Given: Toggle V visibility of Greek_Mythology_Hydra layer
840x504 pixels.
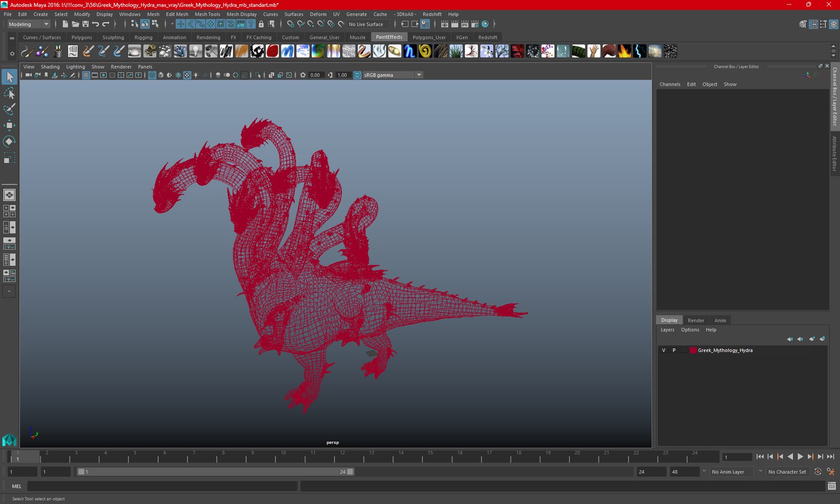Looking at the screenshot, I should [664, 350].
